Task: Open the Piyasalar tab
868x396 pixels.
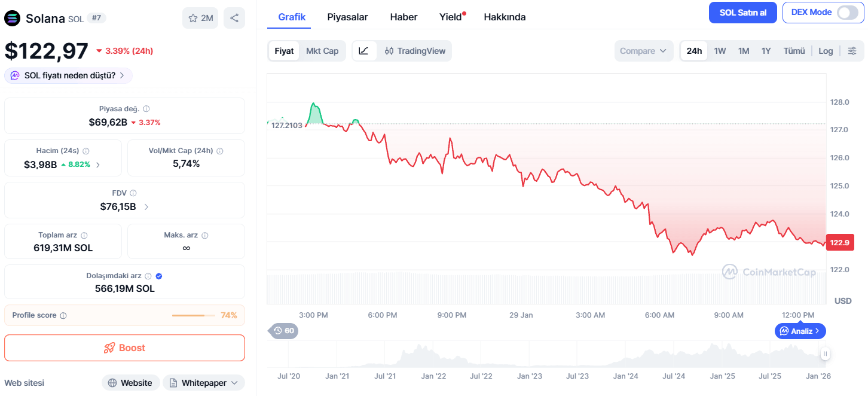Action: (x=347, y=17)
